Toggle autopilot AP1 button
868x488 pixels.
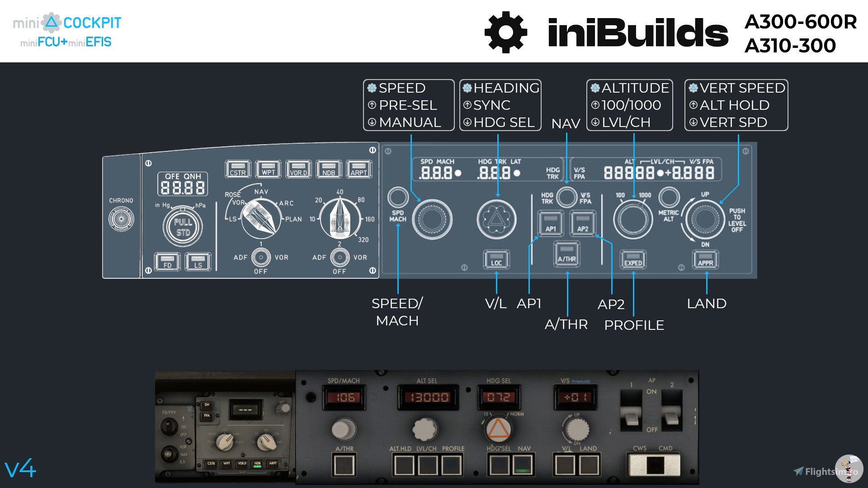pos(551,224)
